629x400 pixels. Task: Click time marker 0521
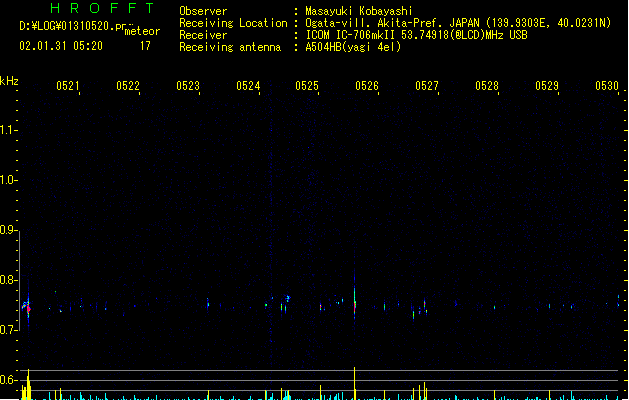[68, 86]
